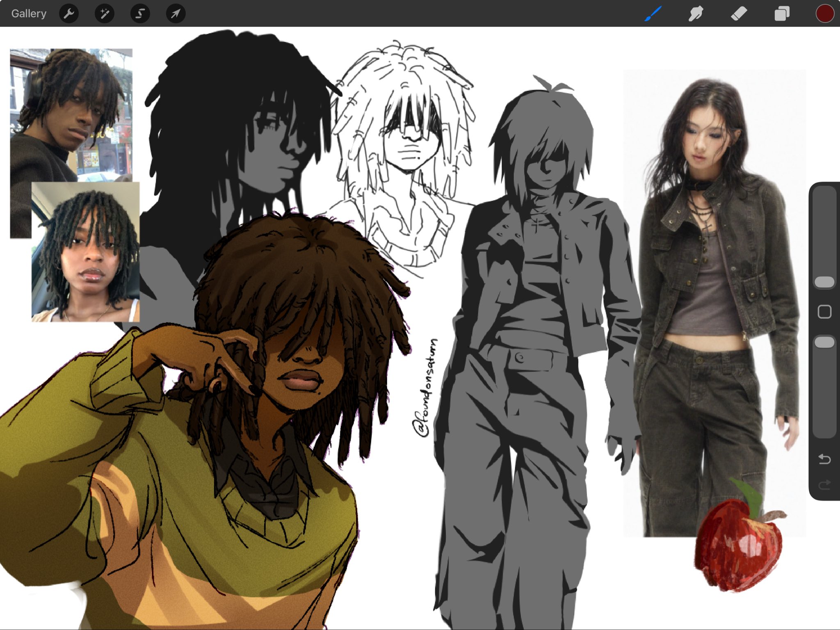The image size is (840, 630).
Task: Select the Brush tool
Action: click(x=653, y=14)
